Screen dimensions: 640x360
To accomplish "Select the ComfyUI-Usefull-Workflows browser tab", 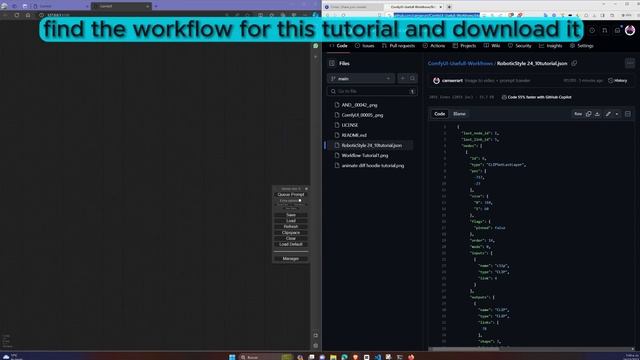I will pos(414,7).
